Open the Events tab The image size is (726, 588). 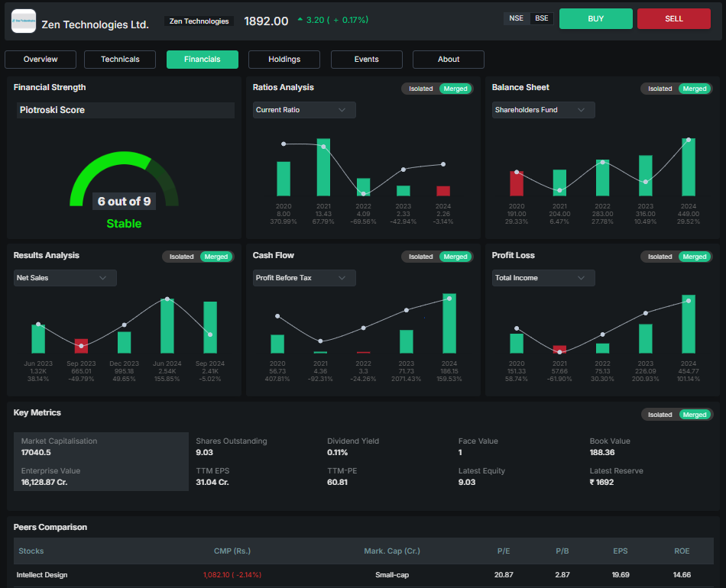coord(366,60)
